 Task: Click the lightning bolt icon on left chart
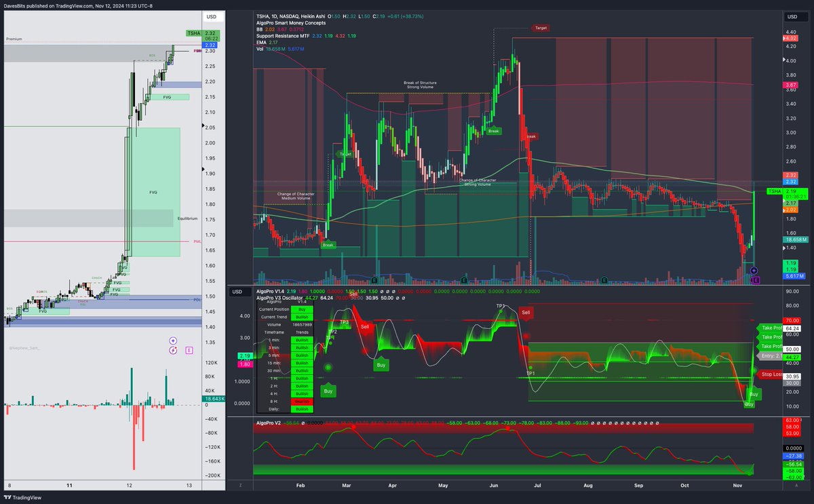pos(174,351)
